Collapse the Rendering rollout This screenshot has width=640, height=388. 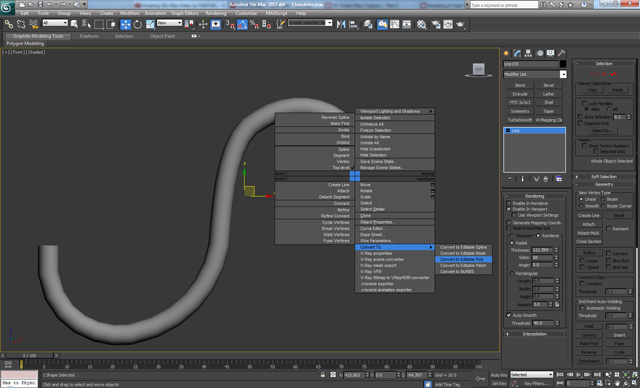[535, 196]
